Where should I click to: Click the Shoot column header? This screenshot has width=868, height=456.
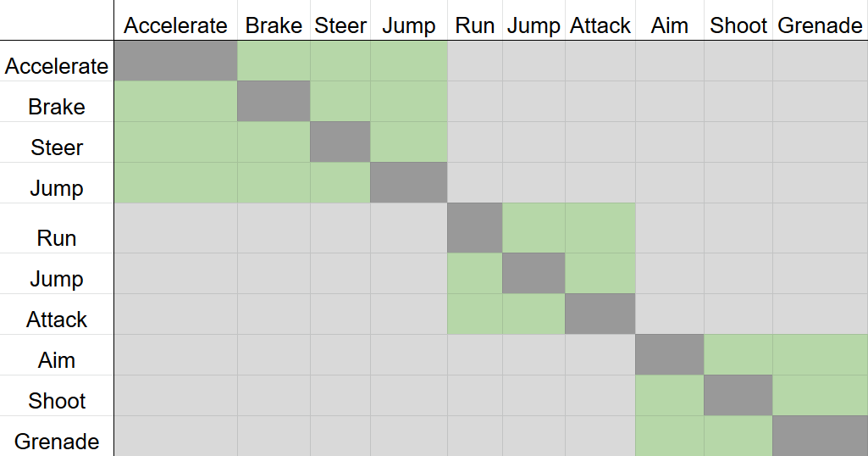click(x=738, y=25)
